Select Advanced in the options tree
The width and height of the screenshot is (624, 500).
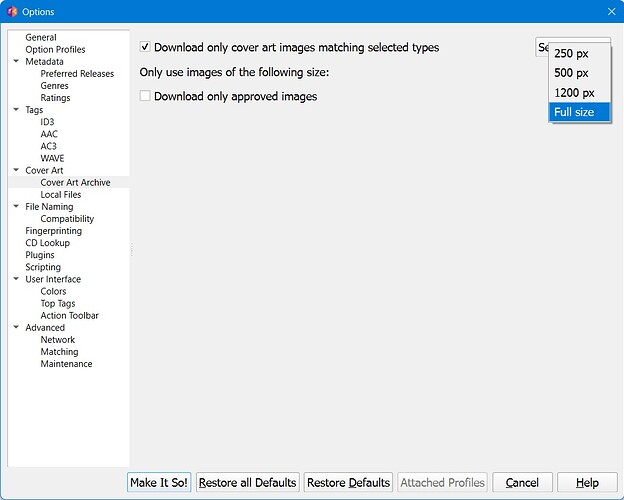tap(45, 327)
